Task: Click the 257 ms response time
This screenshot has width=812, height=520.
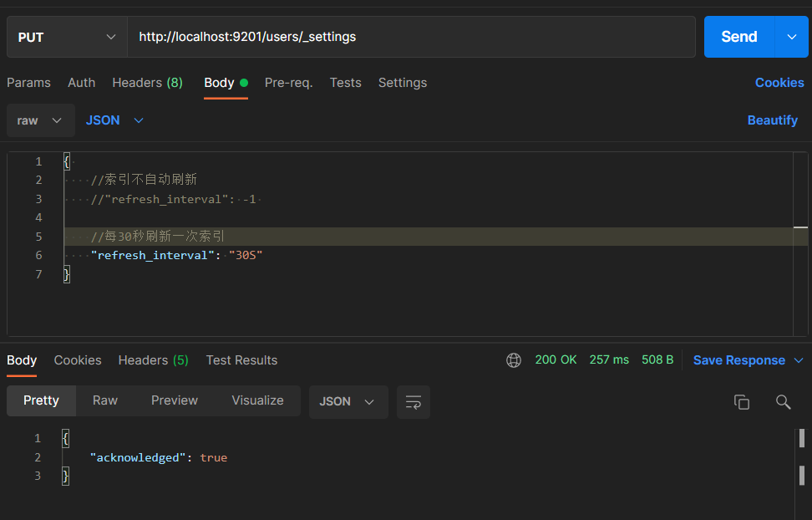Action: [x=609, y=359]
